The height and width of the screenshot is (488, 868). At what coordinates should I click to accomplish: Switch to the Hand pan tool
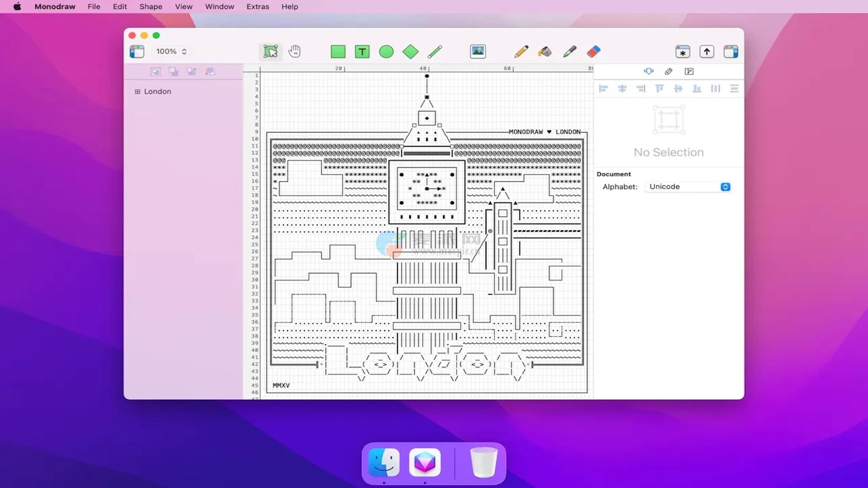pos(295,52)
